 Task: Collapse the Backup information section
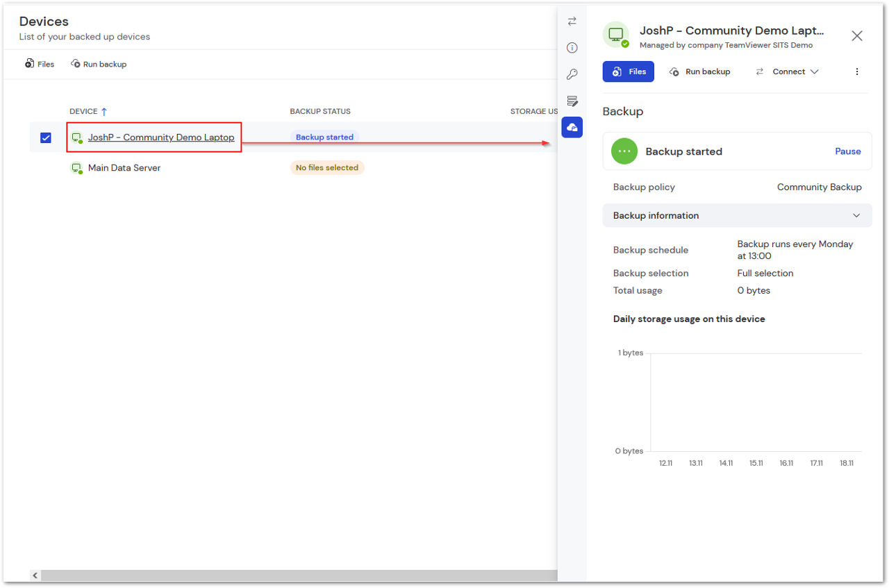(856, 215)
